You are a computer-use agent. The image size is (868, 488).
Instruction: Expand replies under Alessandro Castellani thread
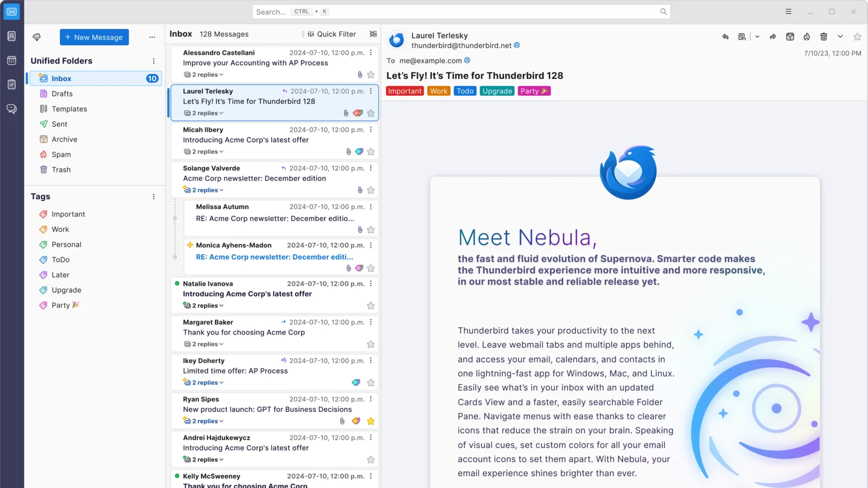(x=204, y=75)
